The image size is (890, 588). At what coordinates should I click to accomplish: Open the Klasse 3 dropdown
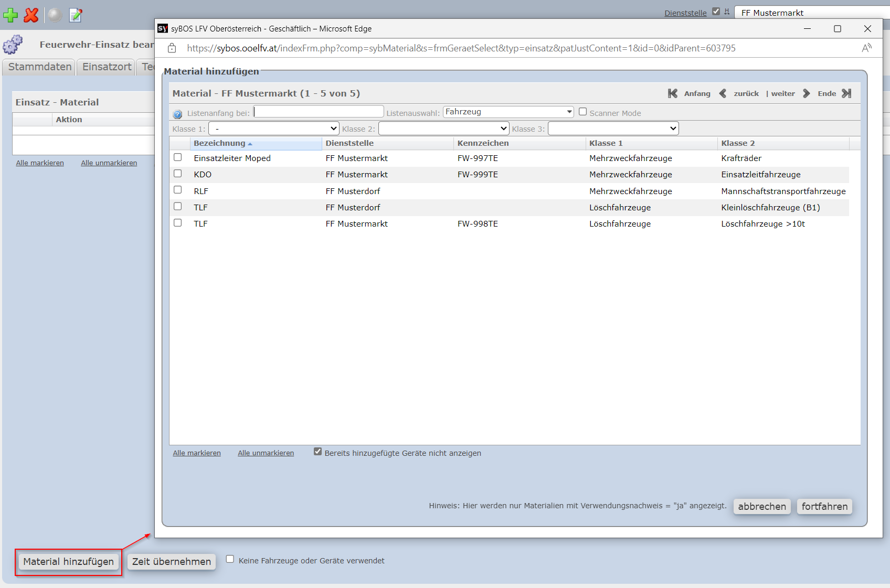(x=613, y=129)
